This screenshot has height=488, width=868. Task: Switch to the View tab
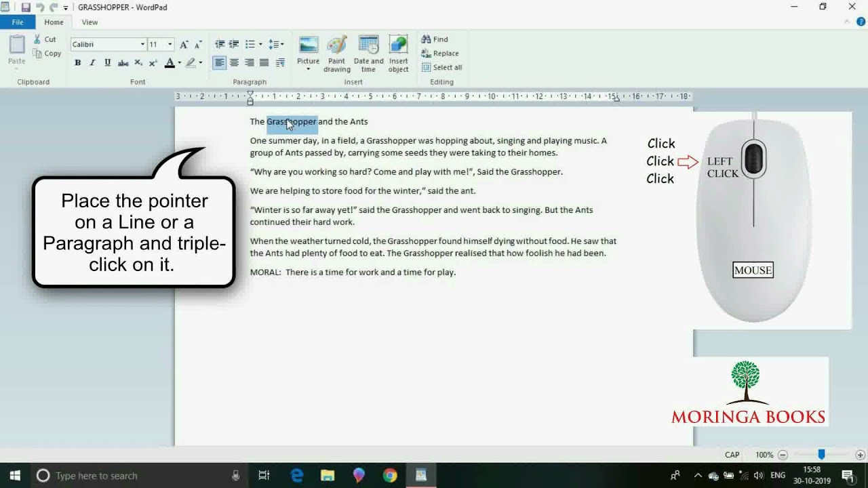[x=90, y=22]
